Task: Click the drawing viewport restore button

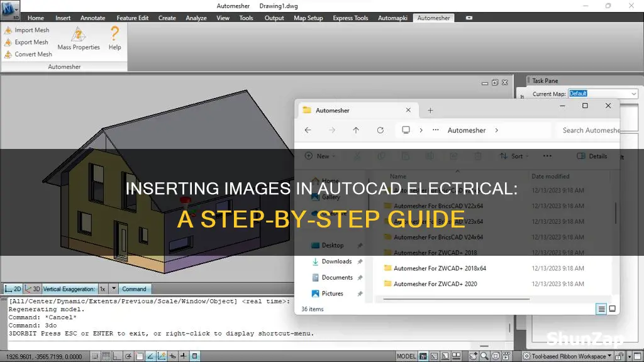Action: click(494, 82)
